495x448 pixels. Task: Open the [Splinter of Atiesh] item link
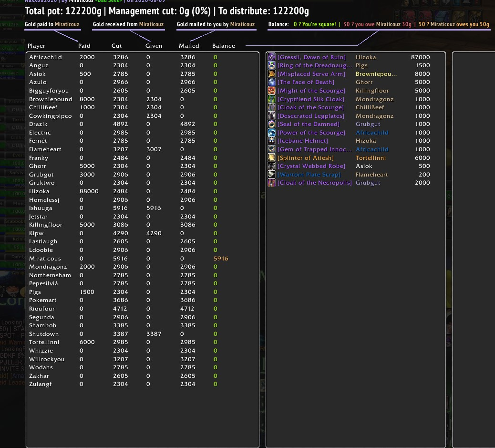(306, 157)
